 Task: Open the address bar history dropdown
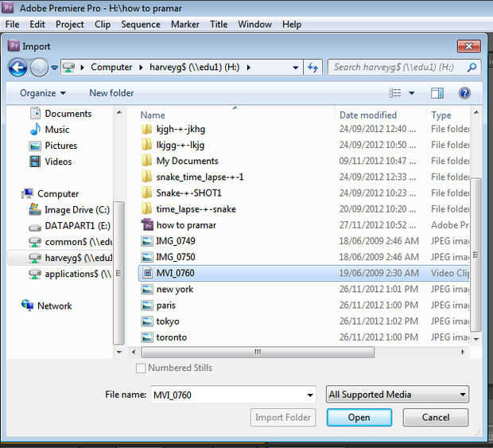pyautogui.click(x=296, y=68)
